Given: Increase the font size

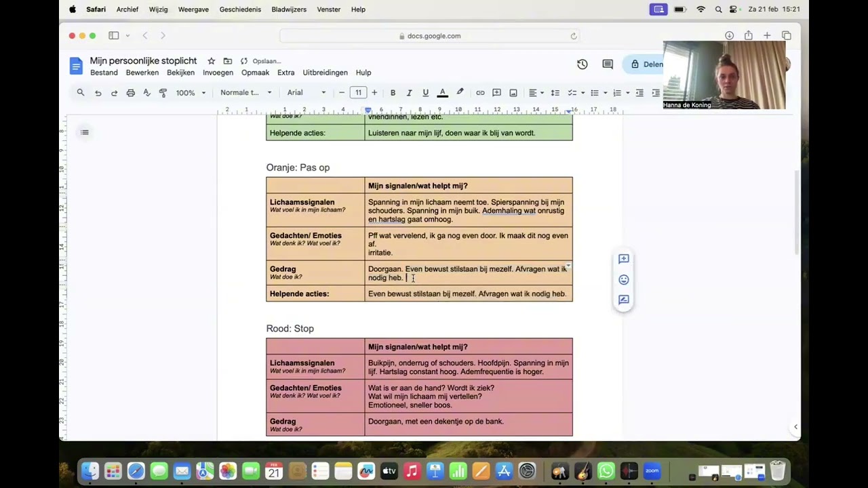Looking at the screenshot, I should point(374,93).
